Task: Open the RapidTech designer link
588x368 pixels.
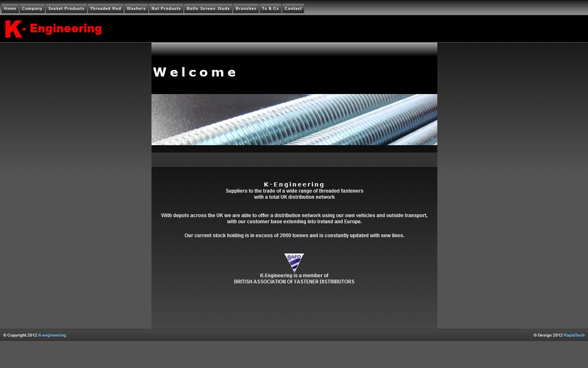Action: pyautogui.click(x=574, y=335)
